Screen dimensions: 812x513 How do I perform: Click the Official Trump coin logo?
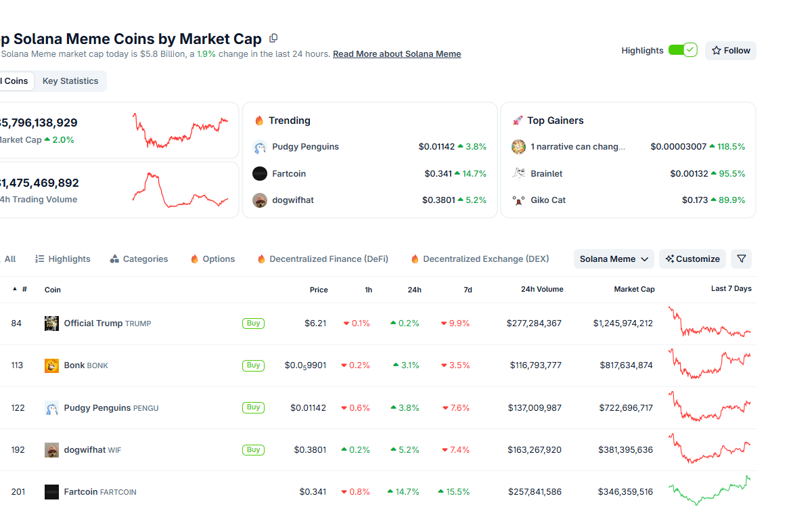51,324
